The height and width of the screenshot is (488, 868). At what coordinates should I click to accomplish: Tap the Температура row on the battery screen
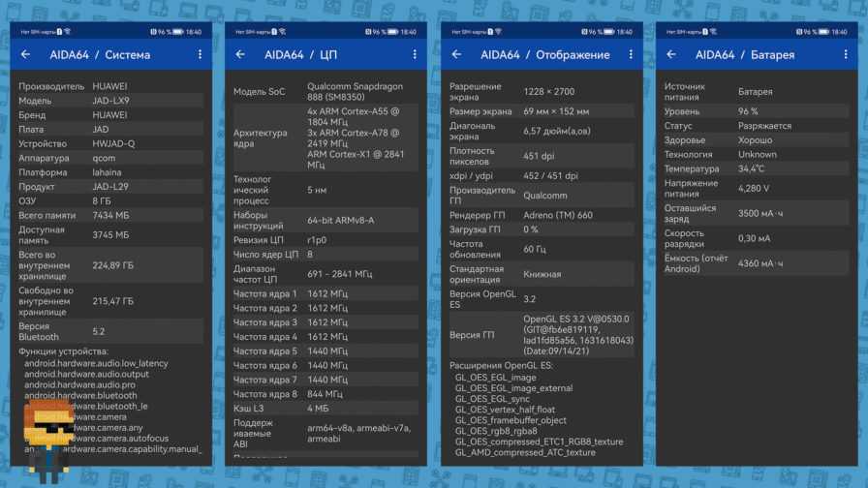[756, 168]
